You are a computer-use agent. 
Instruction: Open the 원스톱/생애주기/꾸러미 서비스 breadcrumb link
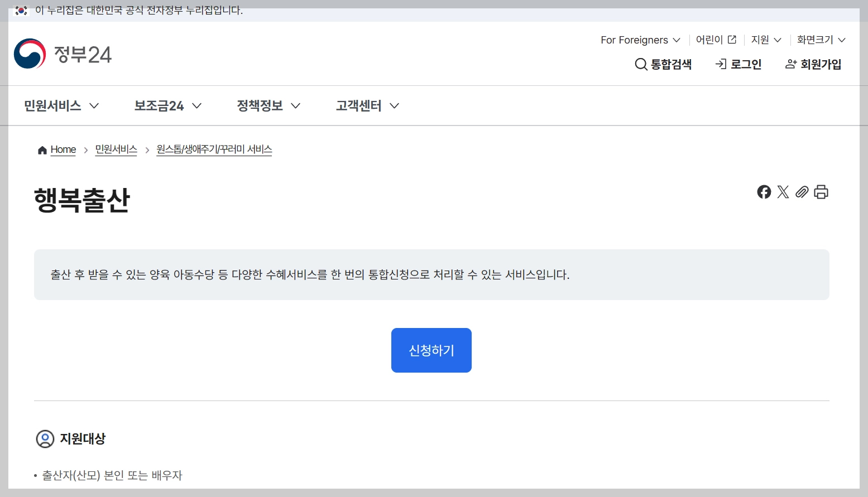tap(214, 149)
